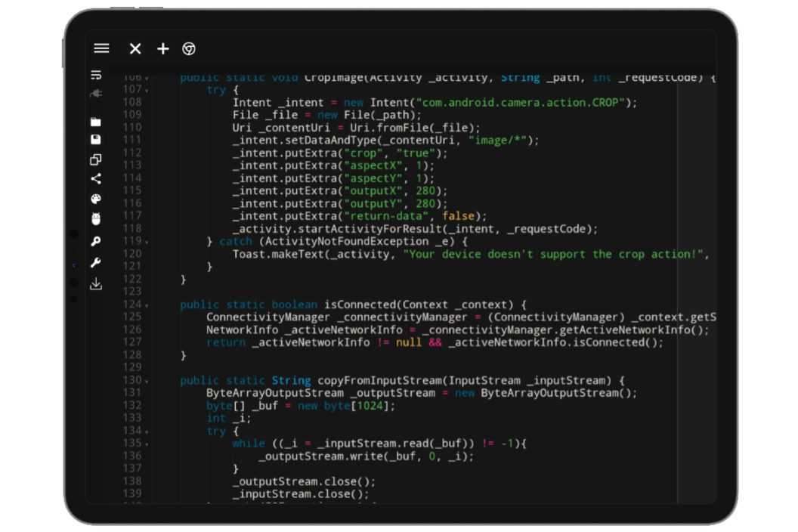Open settings via the wrench icon
798x532 pixels.
coord(97,263)
